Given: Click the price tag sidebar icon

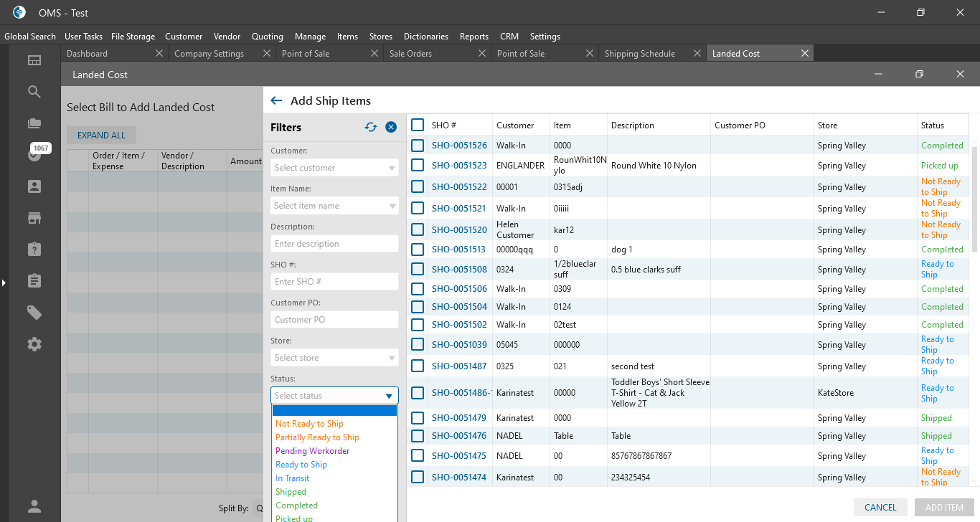Looking at the screenshot, I should (34, 313).
